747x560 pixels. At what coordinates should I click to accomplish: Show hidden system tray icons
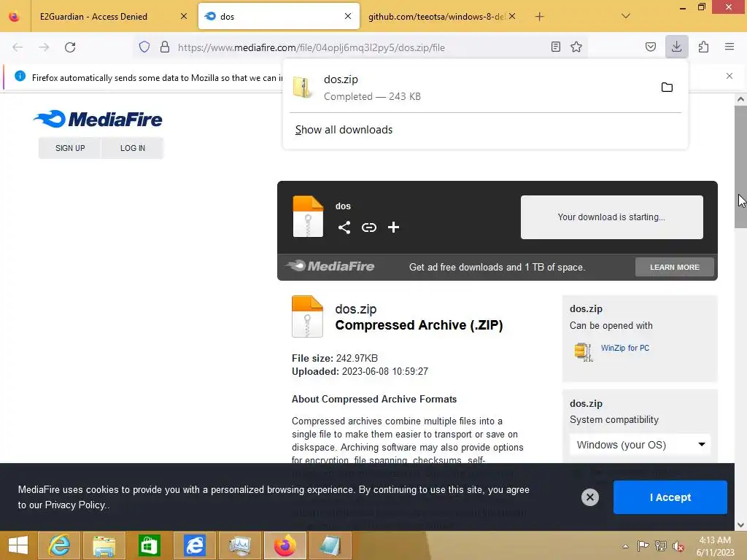coord(625,546)
